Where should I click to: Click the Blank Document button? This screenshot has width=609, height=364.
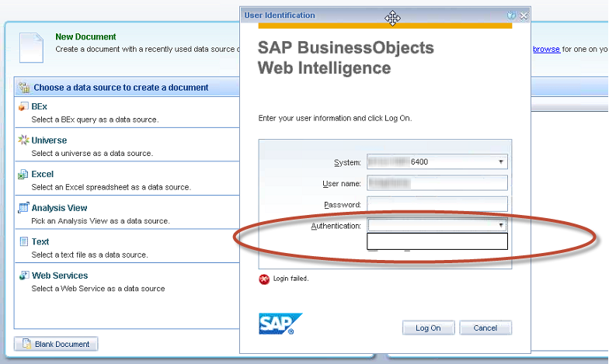click(56, 344)
